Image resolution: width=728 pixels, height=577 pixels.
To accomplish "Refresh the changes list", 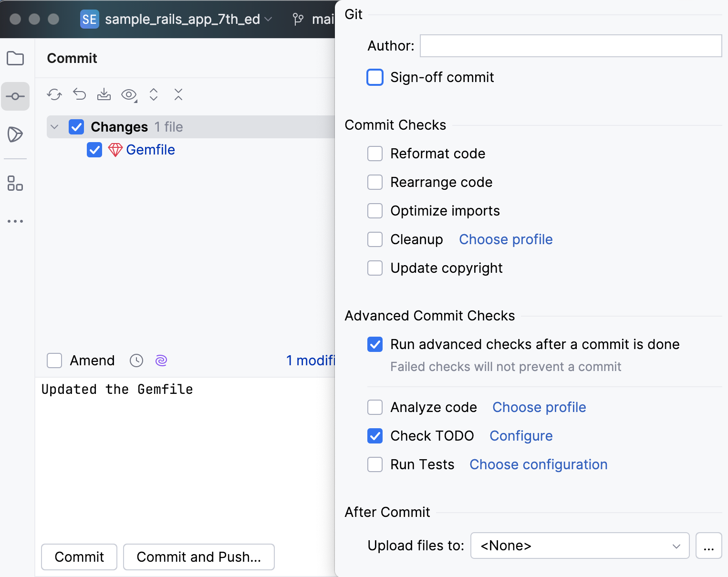I will pyautogui.click(x=54, y=95).
